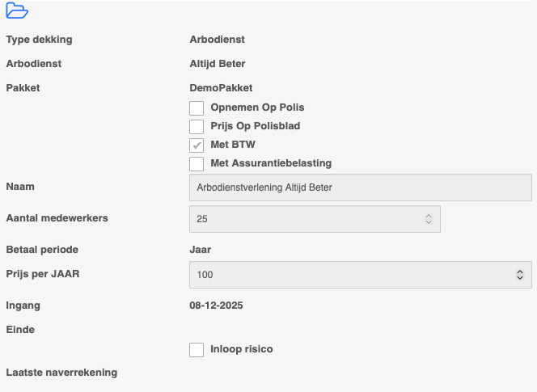The width and height of the screenshot is (537, 392).
Task: Enable the Opnemen Op Polis checkbox
Action: pyautogui.click(x=197, y=108)
